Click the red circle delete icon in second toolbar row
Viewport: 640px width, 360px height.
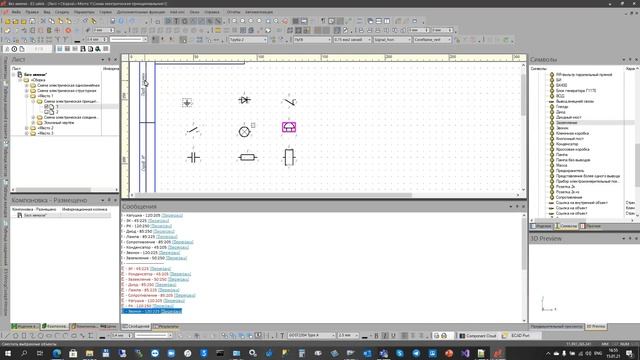[68, 30]
